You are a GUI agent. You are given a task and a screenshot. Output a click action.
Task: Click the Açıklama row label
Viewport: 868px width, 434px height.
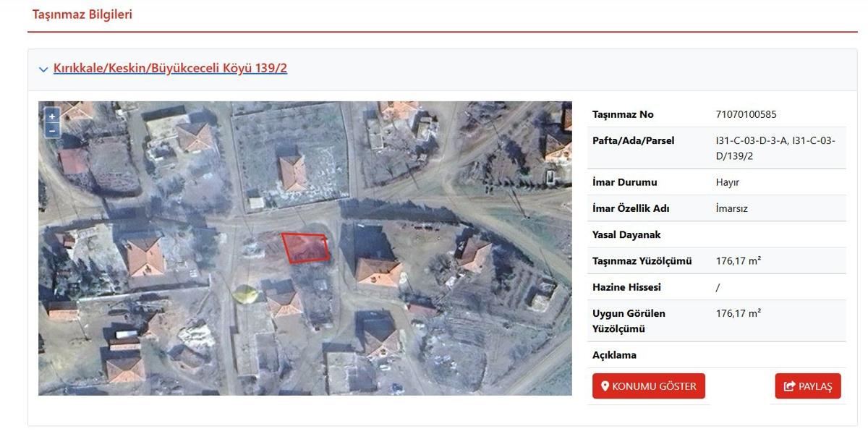pos(614,355)
